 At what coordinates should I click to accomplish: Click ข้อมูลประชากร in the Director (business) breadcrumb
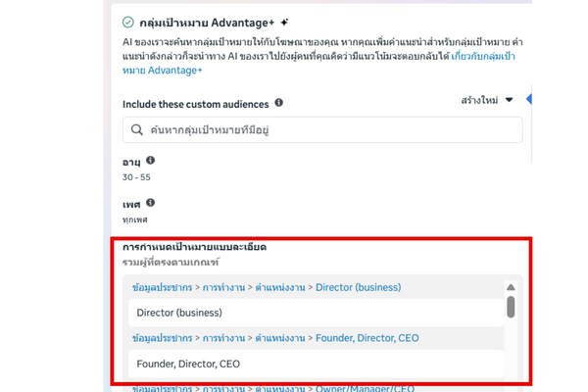163,287
